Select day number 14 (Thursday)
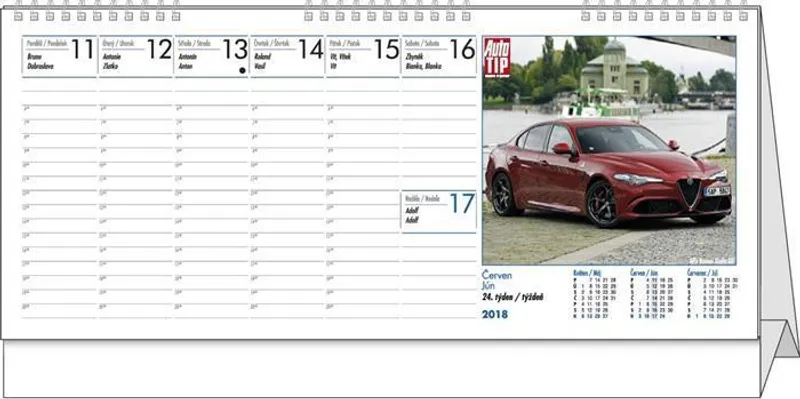This screenshot has height=399, width=800. (x=311, y=49)
